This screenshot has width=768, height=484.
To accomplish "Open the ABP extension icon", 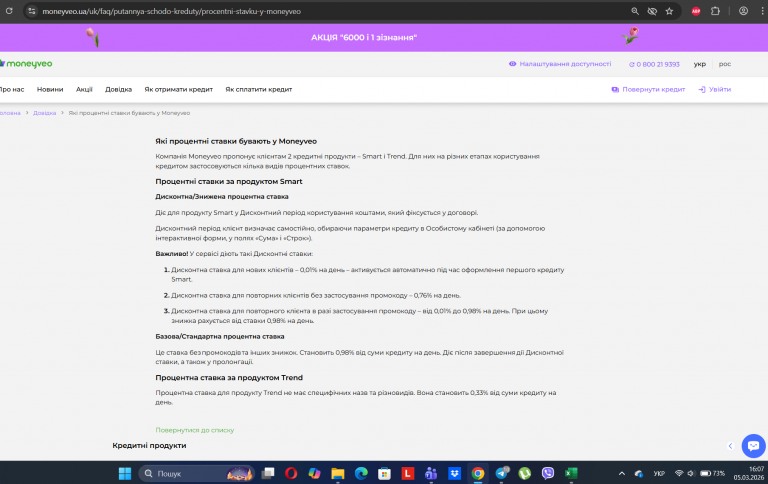I will [696, 11].
